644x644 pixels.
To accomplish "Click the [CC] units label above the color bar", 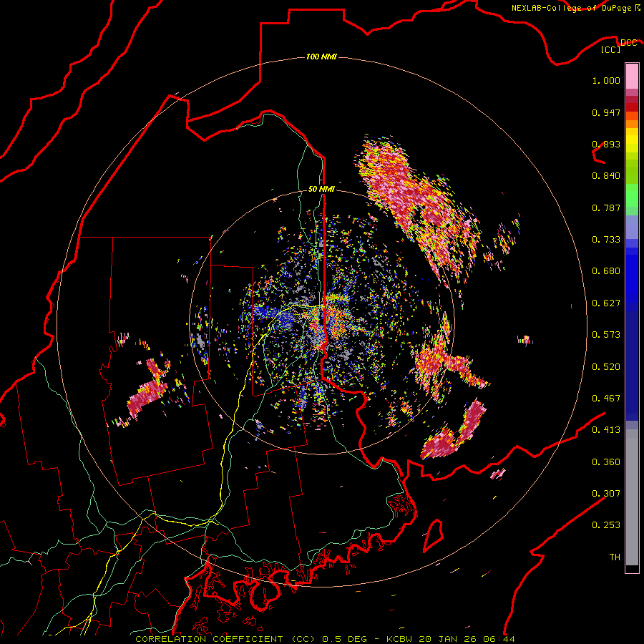I will pos(611,49).
